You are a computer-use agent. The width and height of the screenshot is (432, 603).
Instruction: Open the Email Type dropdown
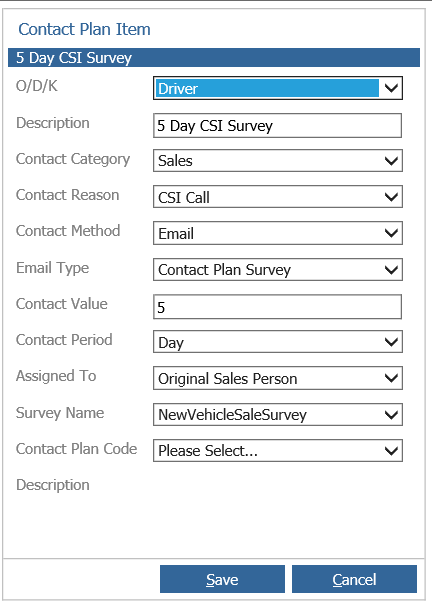point(278,269)
